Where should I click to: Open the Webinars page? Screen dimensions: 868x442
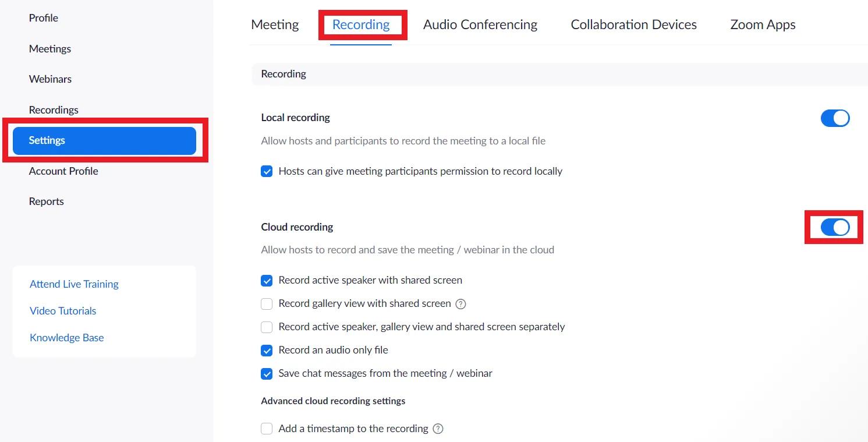click(x=50, y=79)
